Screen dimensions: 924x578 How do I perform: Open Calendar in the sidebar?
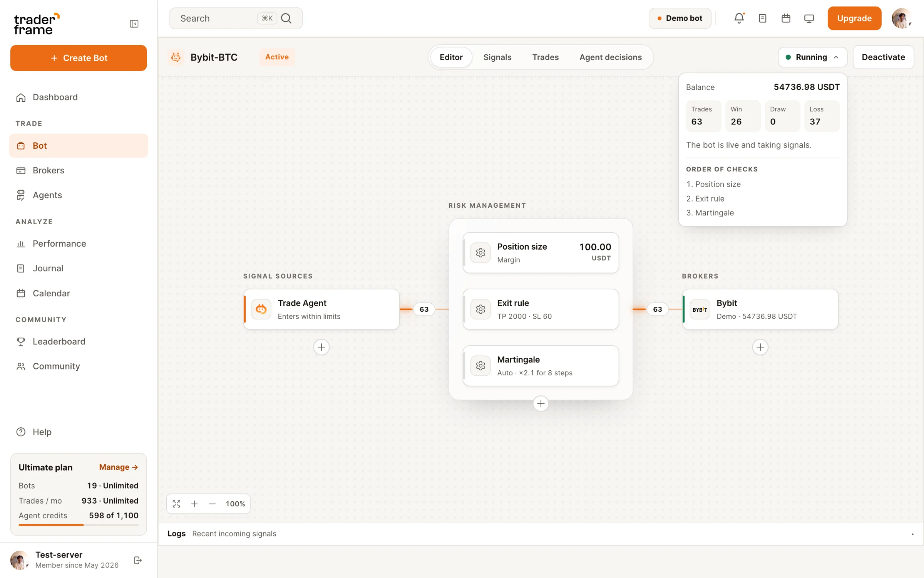79,293
